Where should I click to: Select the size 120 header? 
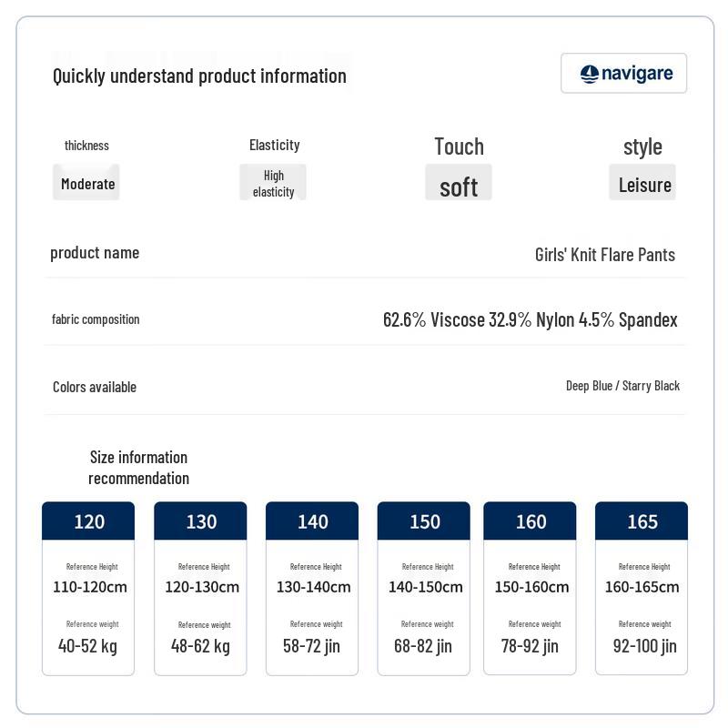coord(88,521)
